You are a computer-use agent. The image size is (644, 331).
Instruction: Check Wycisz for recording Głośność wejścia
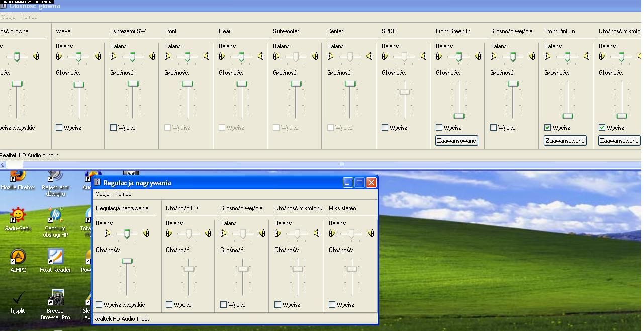click(223, 305)
